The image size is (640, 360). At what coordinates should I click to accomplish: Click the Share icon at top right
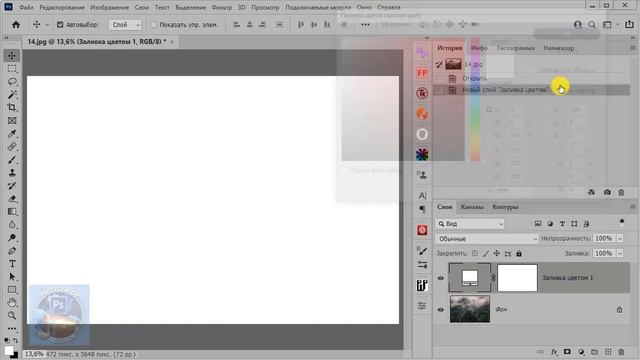pos(629,24)
